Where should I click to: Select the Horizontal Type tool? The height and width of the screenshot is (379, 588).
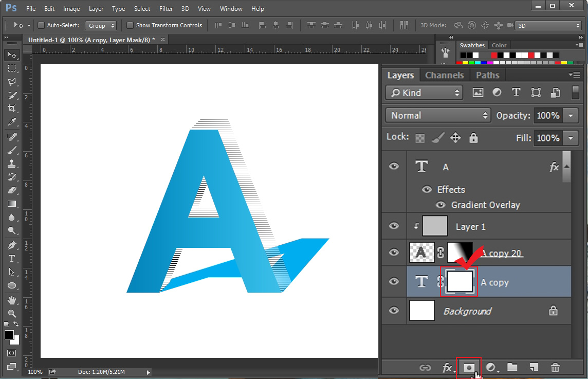(x=12, y=259)
